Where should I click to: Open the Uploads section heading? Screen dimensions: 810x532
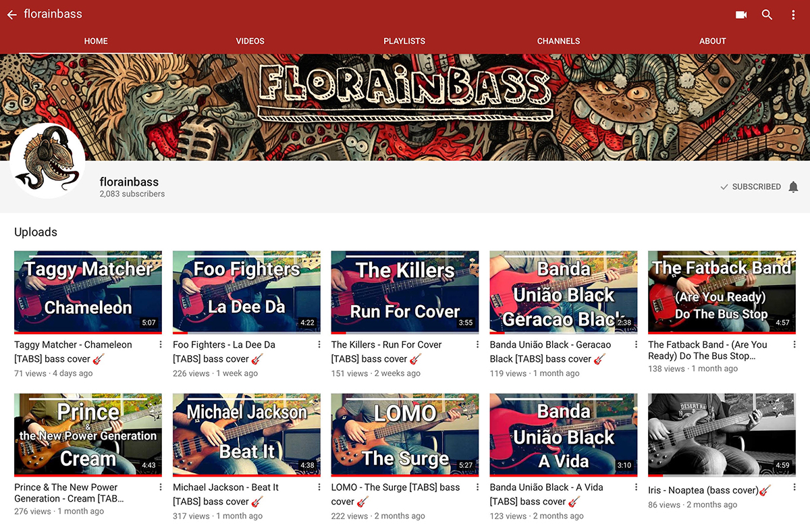pos(36,232)
